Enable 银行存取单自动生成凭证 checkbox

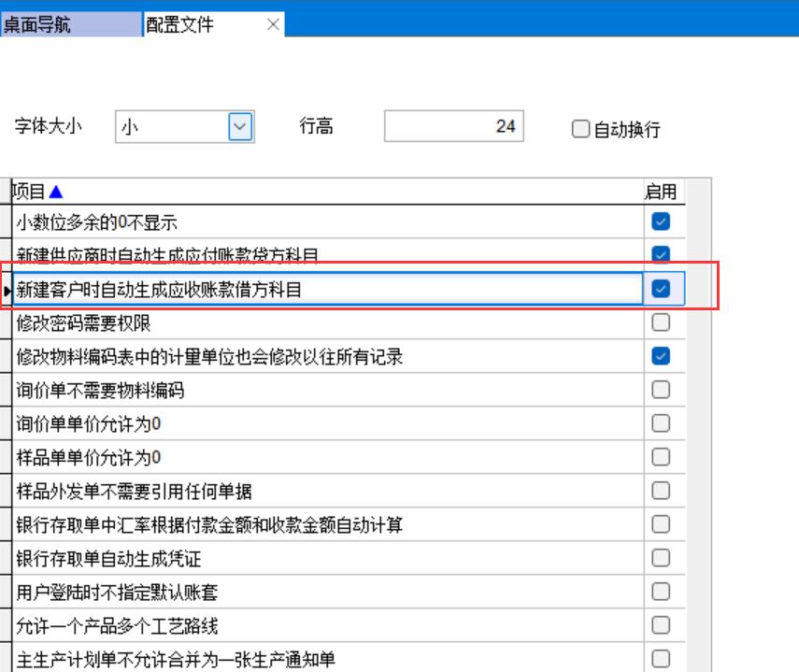click(x=662, y=558)
